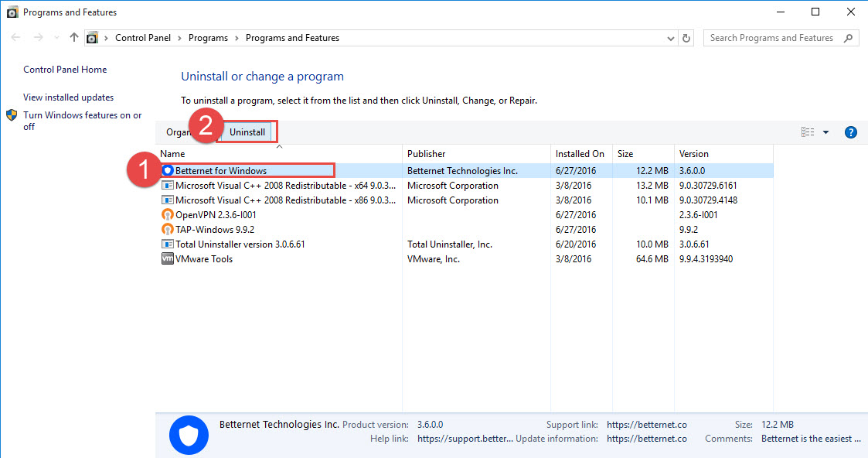Click the search magnifier icon
This screenshot has width=868, height=458.
[x=848, y=38]
